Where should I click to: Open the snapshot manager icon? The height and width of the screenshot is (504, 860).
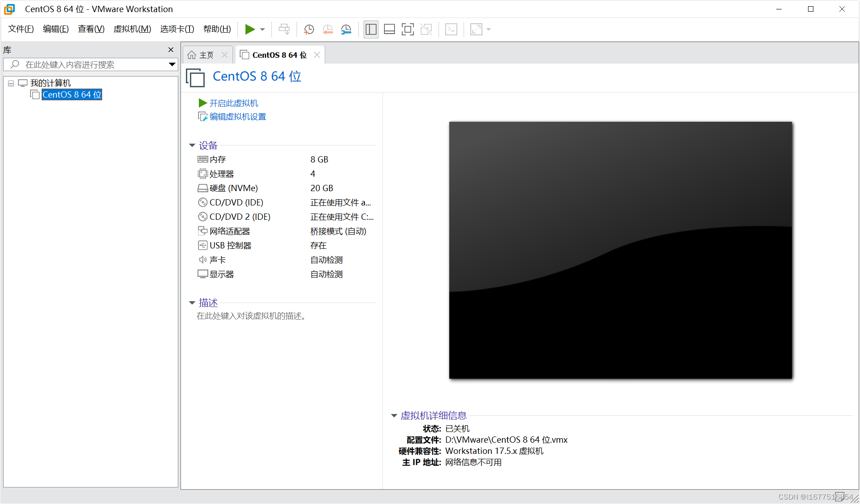346,30
